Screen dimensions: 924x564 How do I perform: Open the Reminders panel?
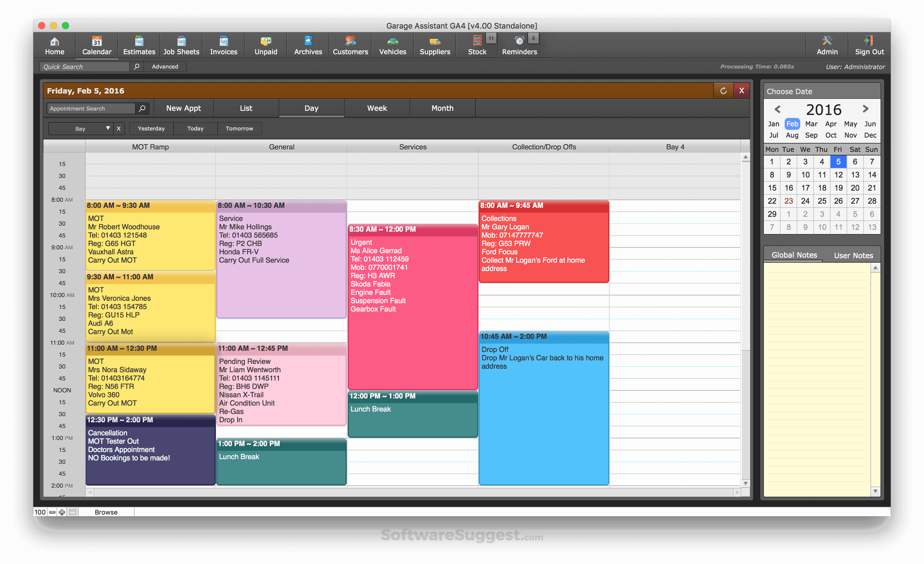(519, 45)
